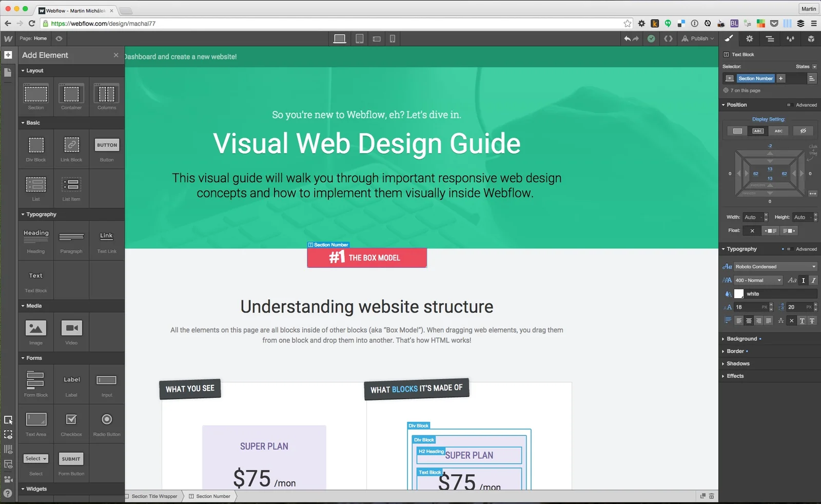Click the Section Title Wrapper breadcrumb

[x=154, y=496]
